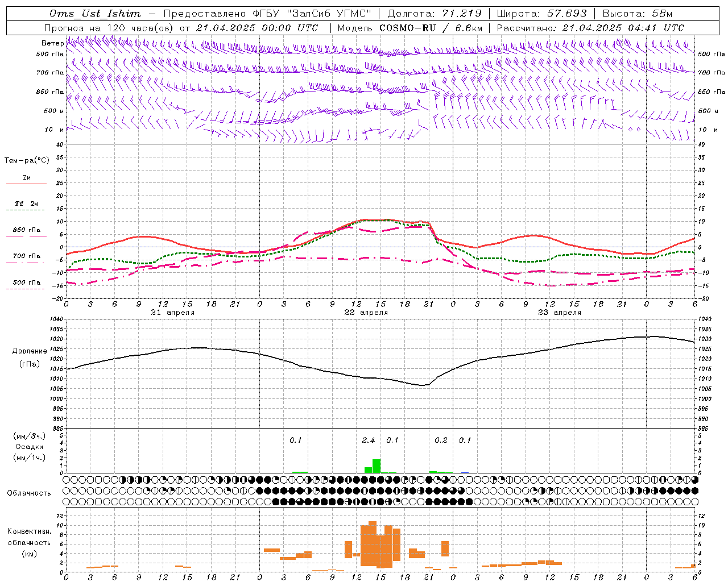Click the latitude value Широта: 57.693

[542, 14]
